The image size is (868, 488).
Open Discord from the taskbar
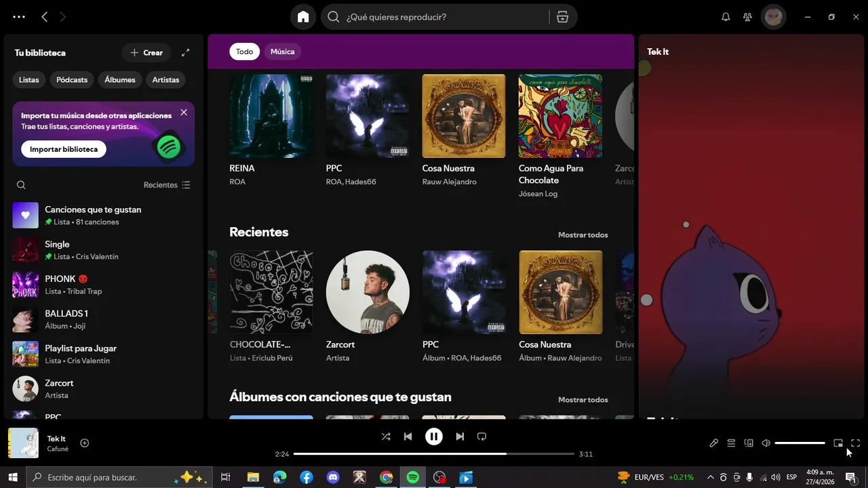333,477
